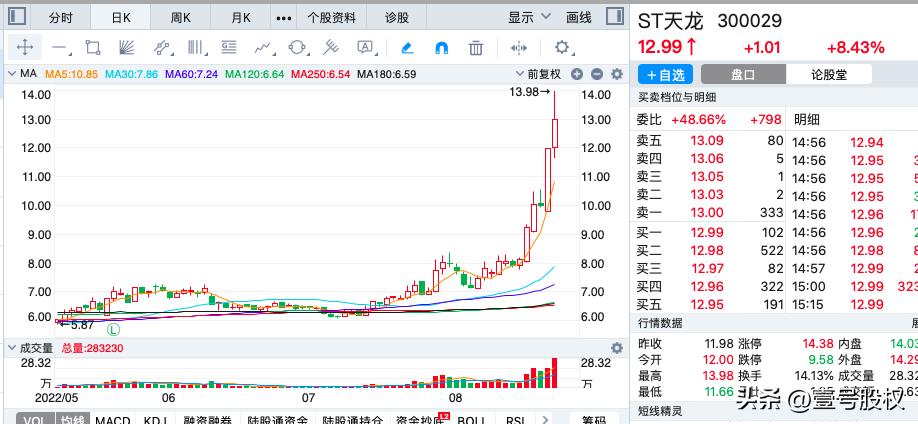Screen dimensions: 918x424
Task: Open MA indicator settings gear
Action: (616, 74)
